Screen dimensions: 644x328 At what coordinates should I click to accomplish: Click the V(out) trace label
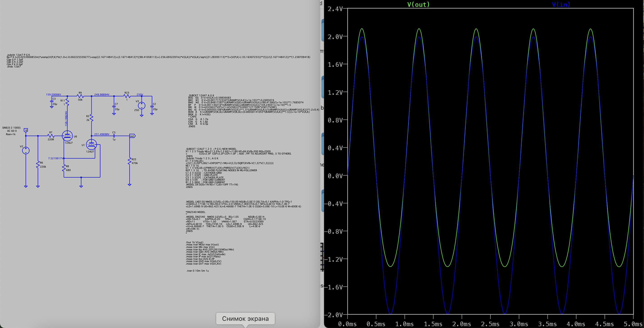419,4
